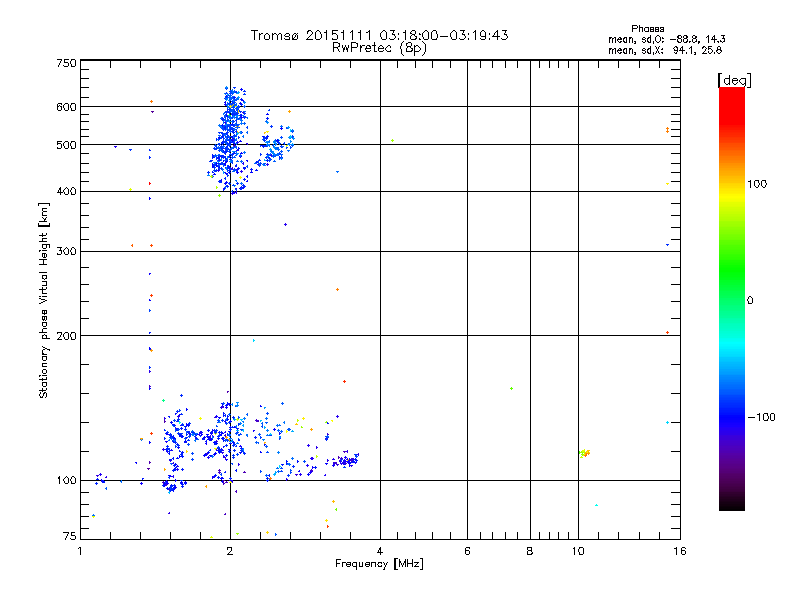The height and width of the screenshot is (600, 800).
Task: Click the y-axis '500' tick label
Action: pos(67,145)
